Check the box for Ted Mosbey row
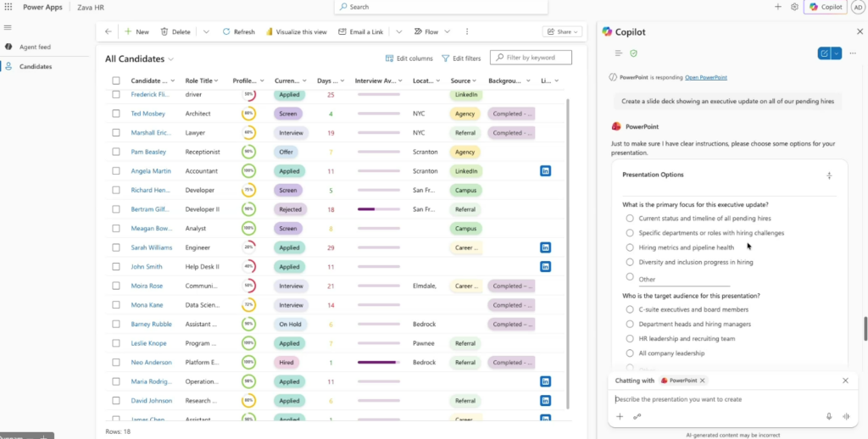The image size is (868, 439). click(116, 114)
